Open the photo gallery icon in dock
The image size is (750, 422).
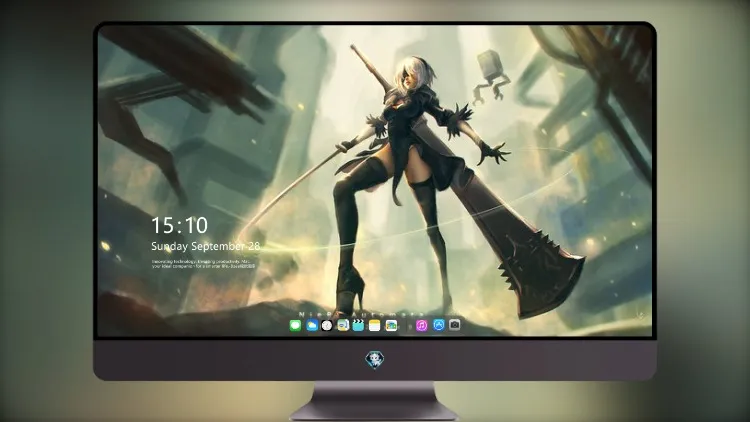tap(391, 326)
